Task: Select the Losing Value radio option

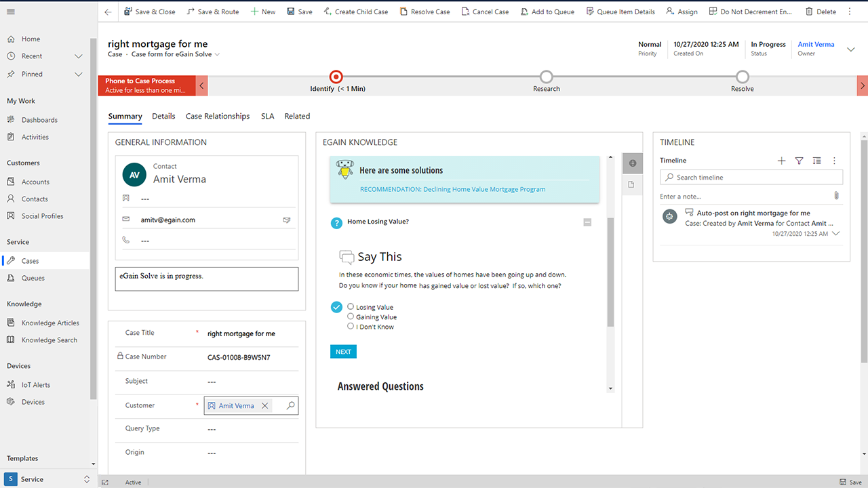Action: (x=351, y=306)
